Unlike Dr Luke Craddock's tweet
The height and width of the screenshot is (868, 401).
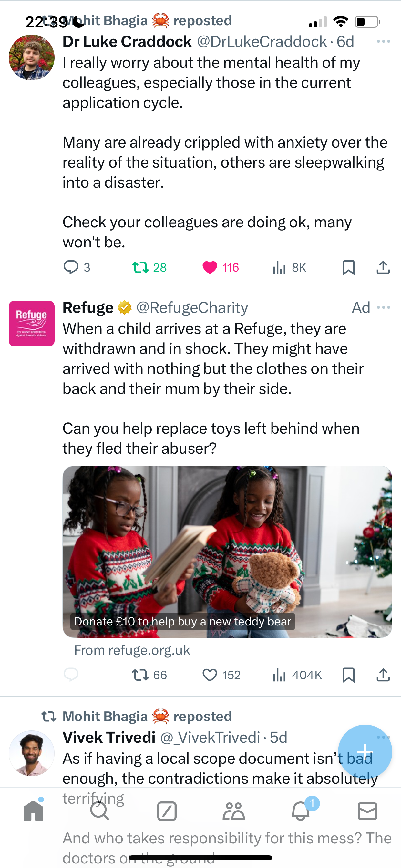221,268
